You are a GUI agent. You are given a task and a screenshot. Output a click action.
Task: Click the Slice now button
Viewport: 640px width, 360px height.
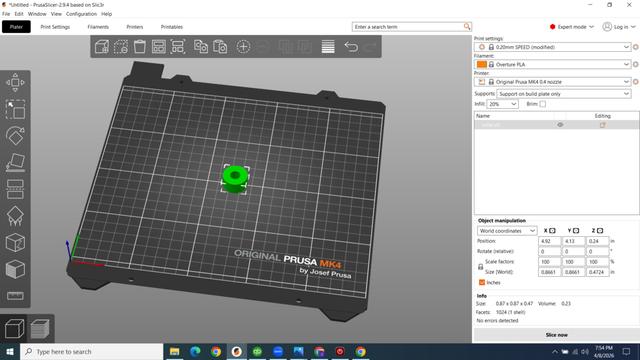(x=556, y=335)
